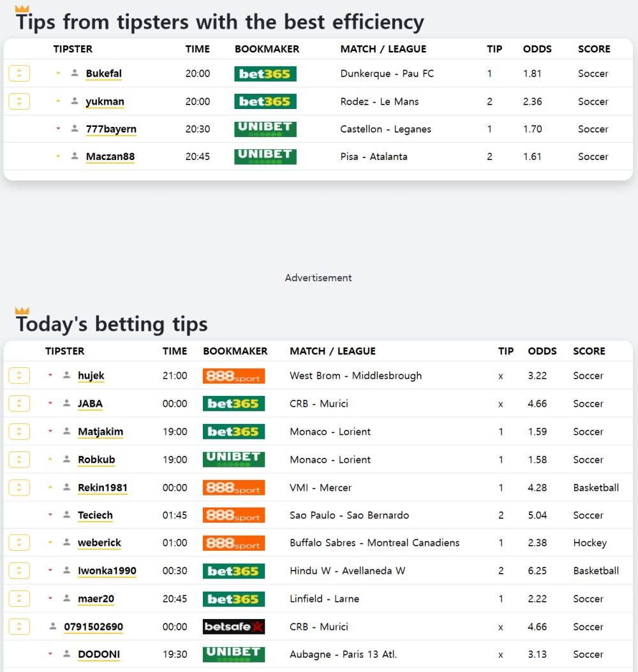Open the Matjakim tipster profile link
Image resolution: width=638 pixels, height=672 pixels.
(100, 432)
